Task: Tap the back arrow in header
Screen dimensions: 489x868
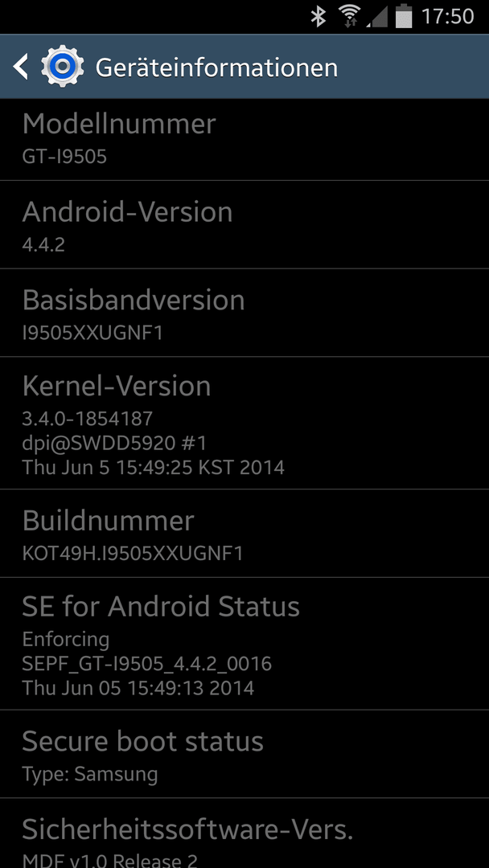Action: (20, 67)
